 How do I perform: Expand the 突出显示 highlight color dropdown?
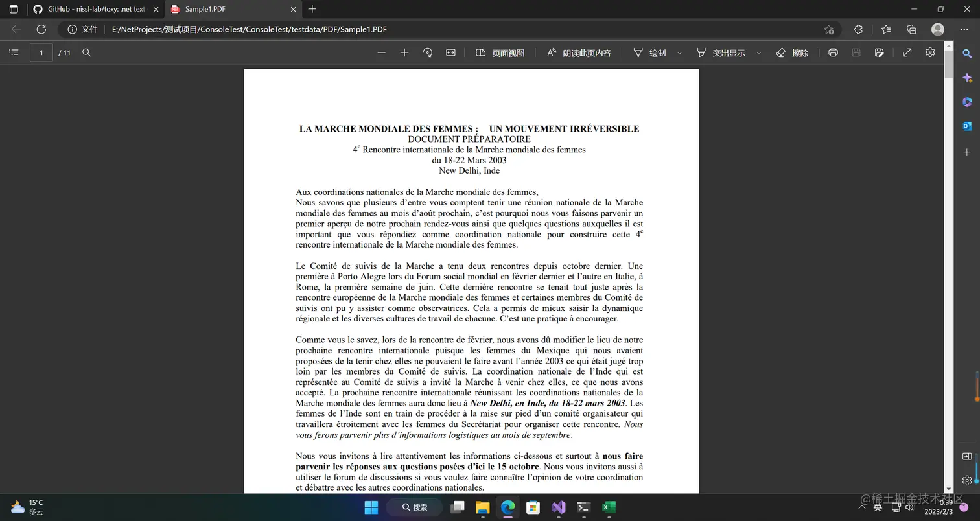tap(759, 52)
